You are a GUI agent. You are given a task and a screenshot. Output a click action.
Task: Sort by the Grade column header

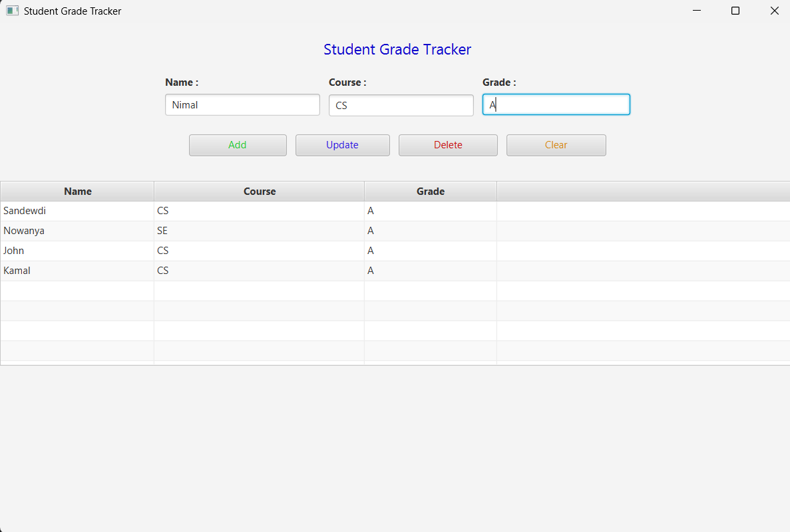[x=430, y=191]
